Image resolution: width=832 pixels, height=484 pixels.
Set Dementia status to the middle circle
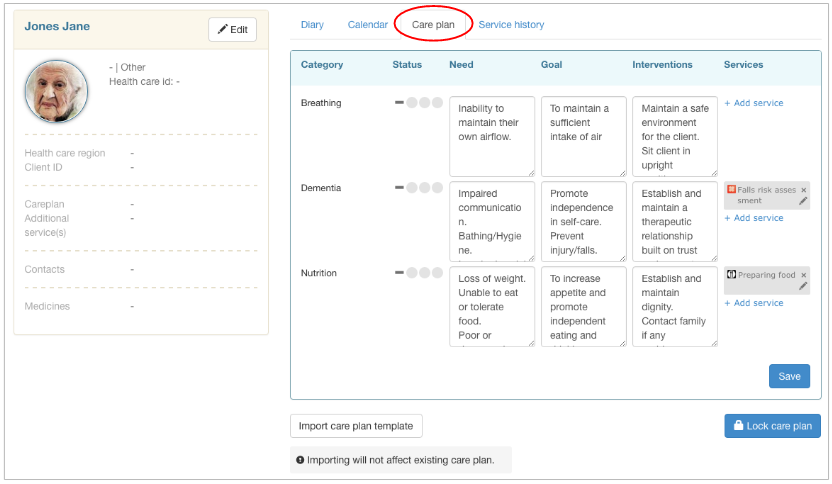coord(425,188)
